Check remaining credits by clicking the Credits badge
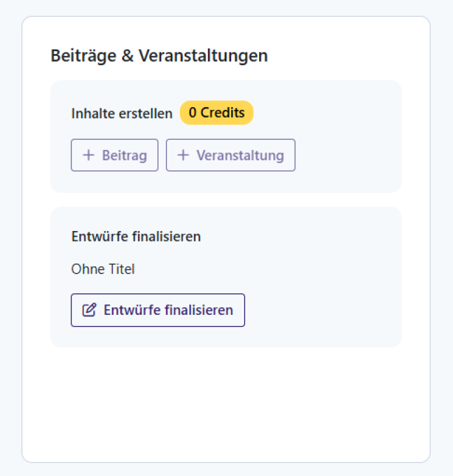This screenshot has height=476, width=453. coord(217,113)
